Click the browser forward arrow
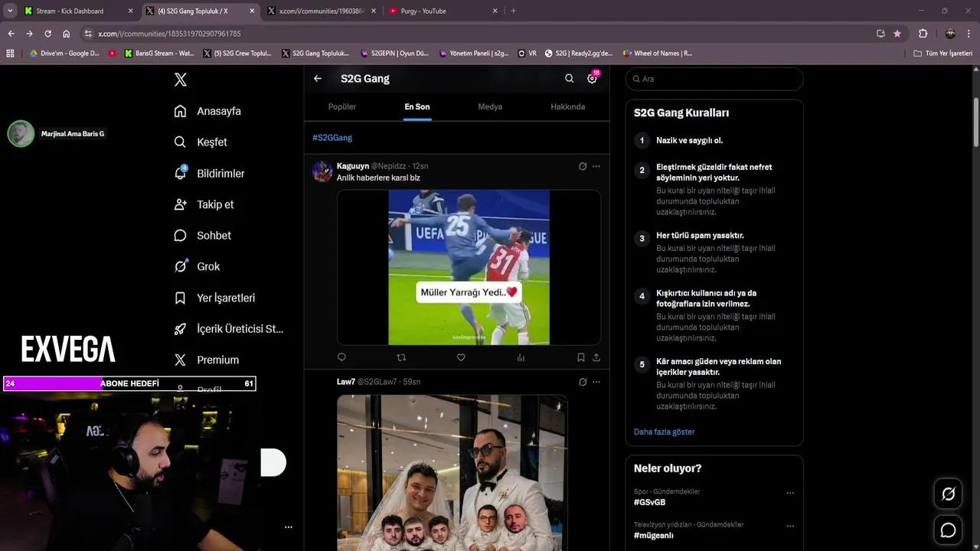 coord(29,34)
